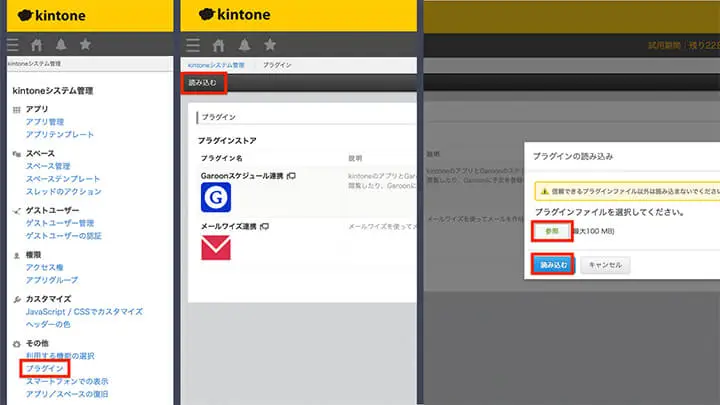Click kintoneシステム管理 breadcrumb in left panel
The image size is (720, 405).
34,64
